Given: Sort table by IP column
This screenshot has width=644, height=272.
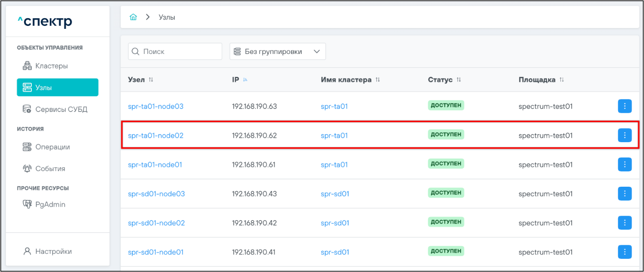Looking at the screenshot, I should 245,80.
